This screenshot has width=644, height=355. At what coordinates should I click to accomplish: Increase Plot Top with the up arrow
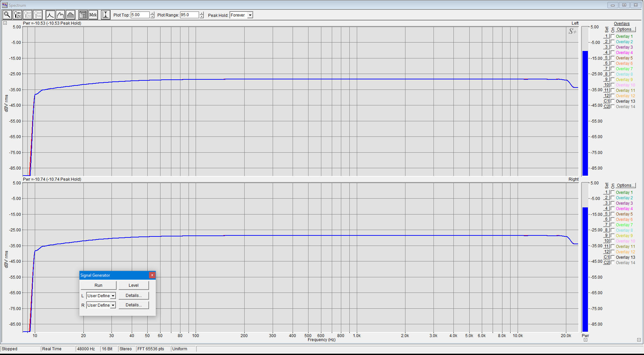(x=152, y=13)
